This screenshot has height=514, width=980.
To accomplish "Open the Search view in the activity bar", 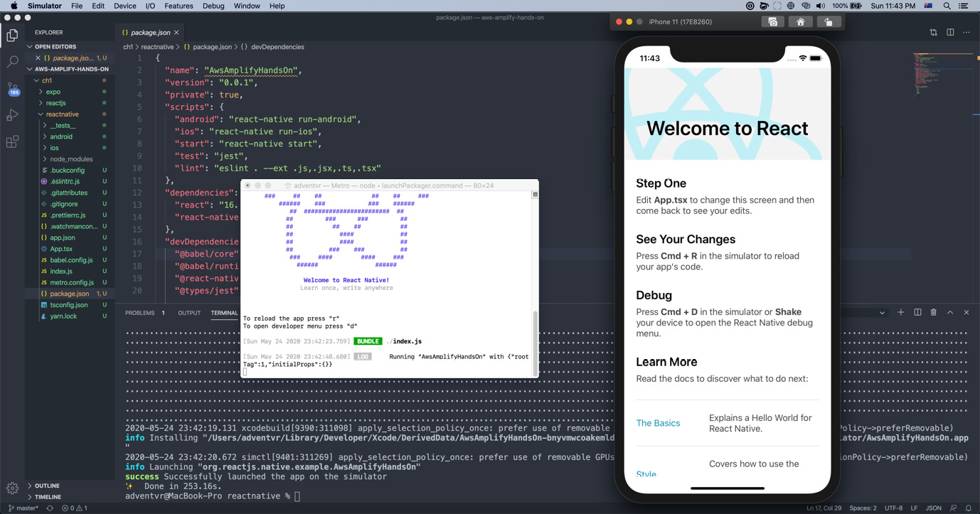I will [x=12, y=62].
